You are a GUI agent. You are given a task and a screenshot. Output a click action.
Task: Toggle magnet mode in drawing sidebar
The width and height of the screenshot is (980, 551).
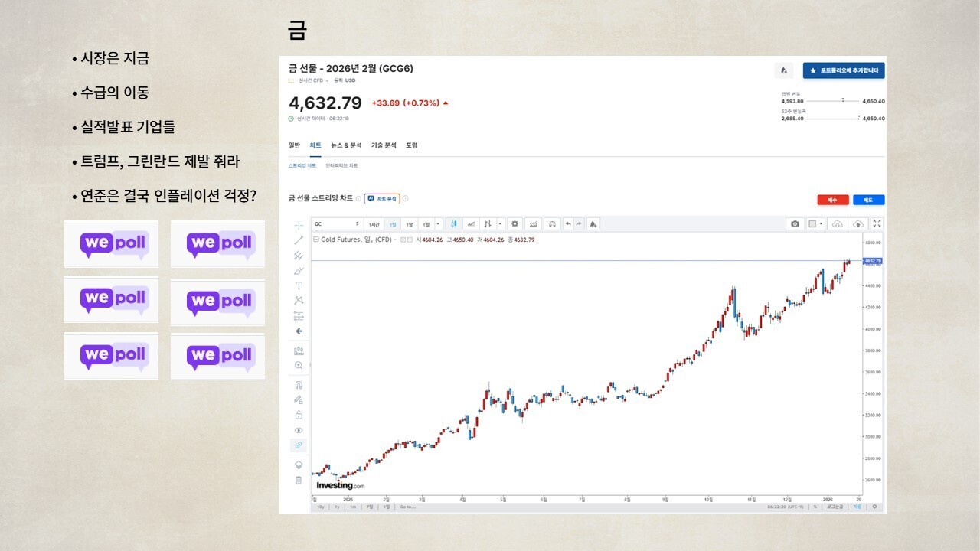point(299,385)
